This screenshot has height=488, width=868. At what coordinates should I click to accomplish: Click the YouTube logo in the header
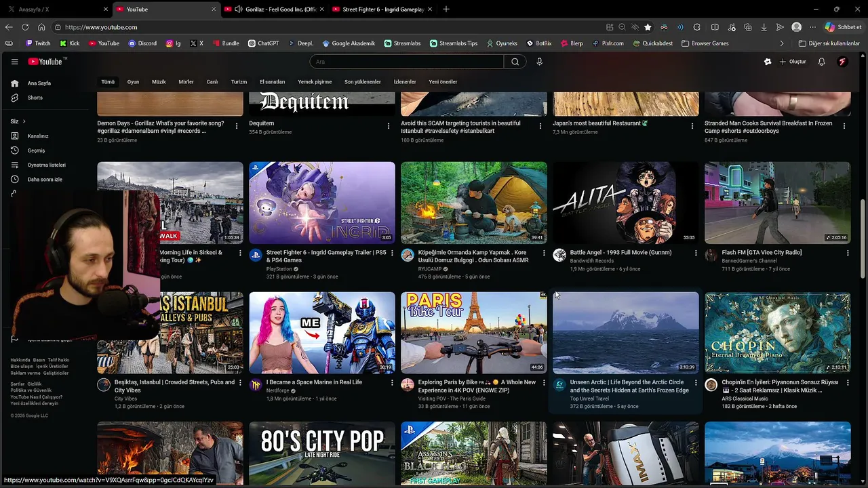45,62
